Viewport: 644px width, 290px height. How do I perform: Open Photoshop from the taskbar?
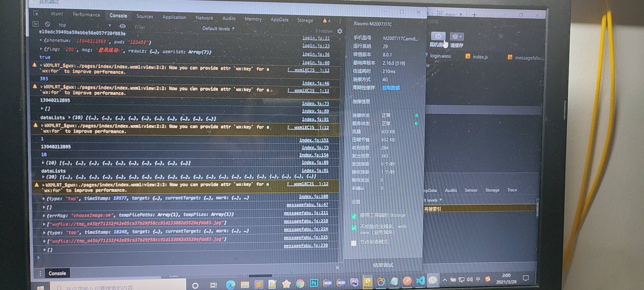(314, 283)
